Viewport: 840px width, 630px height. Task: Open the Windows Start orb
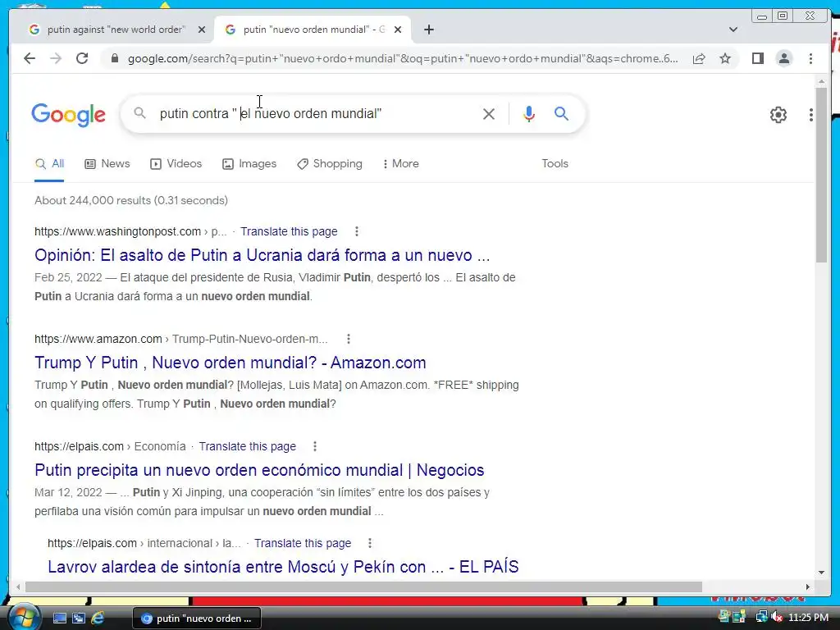(23, 617)
